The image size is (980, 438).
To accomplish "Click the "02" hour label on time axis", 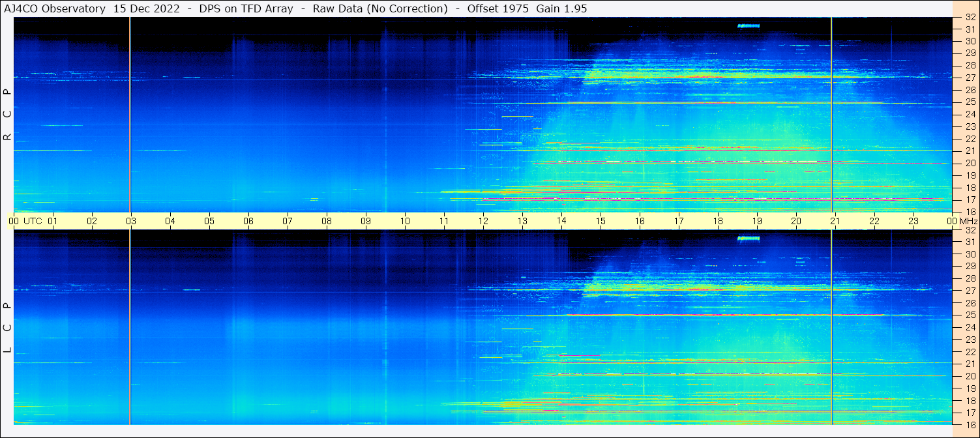I will (92, 221).
